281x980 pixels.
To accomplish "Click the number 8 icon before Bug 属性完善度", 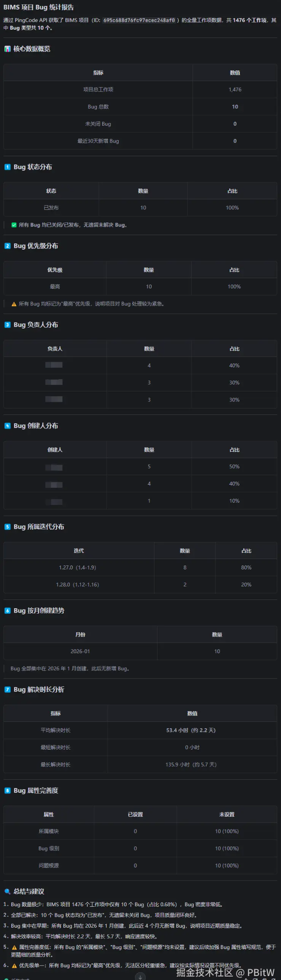I will [7, 791].
